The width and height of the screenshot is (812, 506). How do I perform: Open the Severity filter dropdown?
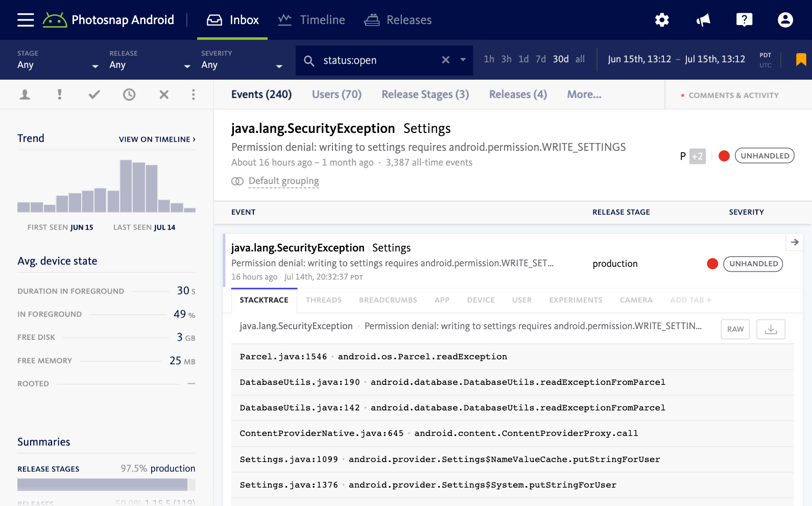(242, 60)
